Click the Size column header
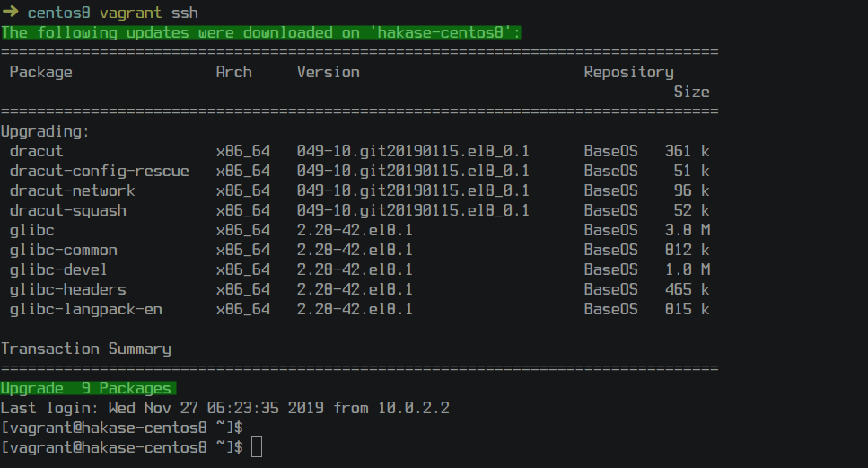The image size is (868, 468). pyautogui.click(x=691, y=92)
